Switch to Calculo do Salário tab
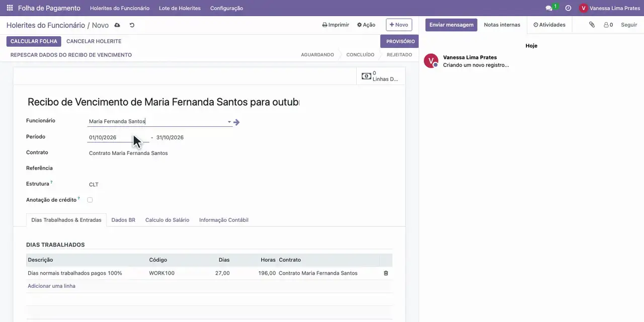This screenshot has height=322, width=644. pyautogui.click(x=168, y=220)
